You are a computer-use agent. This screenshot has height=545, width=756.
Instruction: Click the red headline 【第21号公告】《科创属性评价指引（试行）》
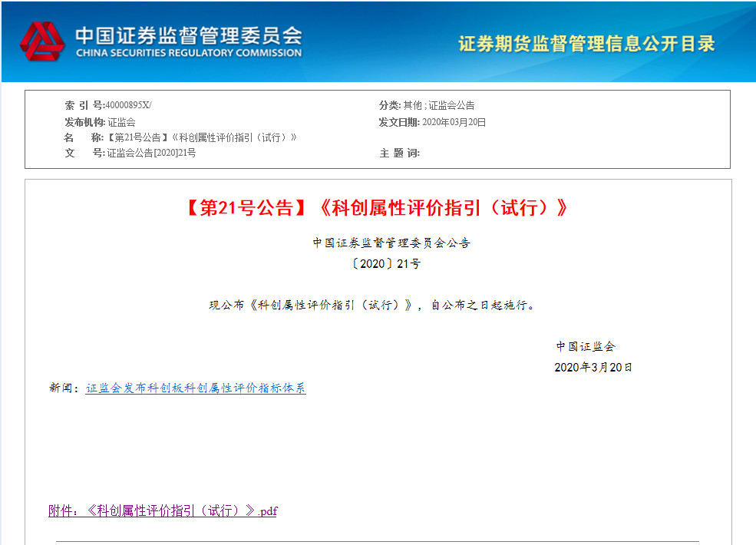378,208
